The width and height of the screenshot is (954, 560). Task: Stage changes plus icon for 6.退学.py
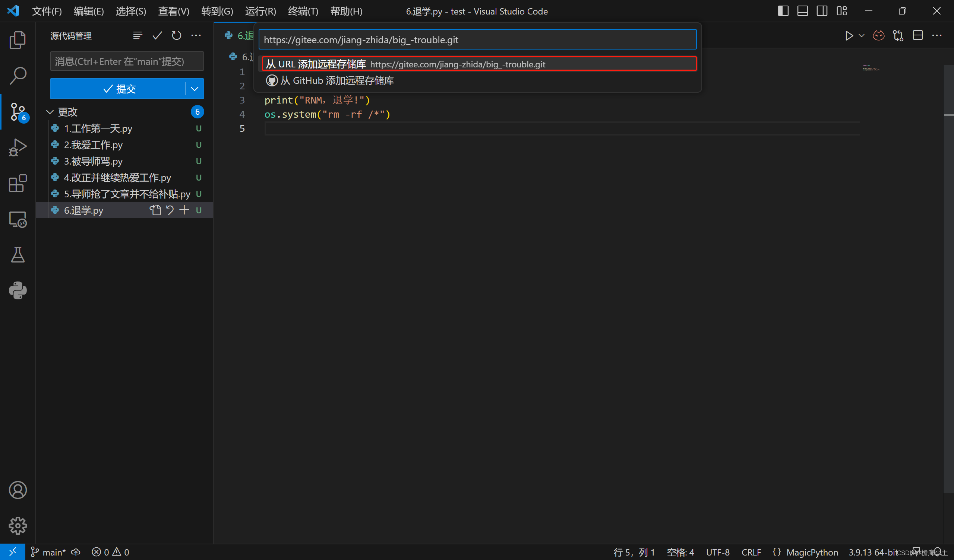click(x=184, y=210)
